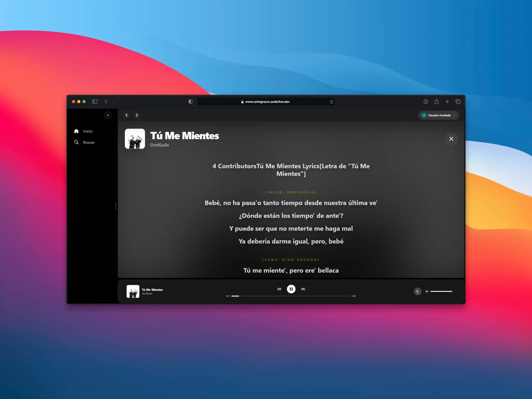Show Safari downloads

(426, 102)
